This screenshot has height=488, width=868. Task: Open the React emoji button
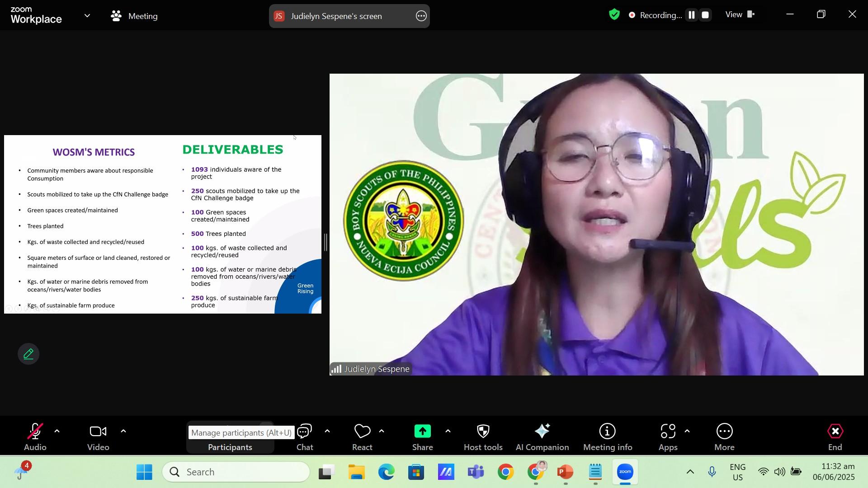pyautogui.click(x=362, y=437)
